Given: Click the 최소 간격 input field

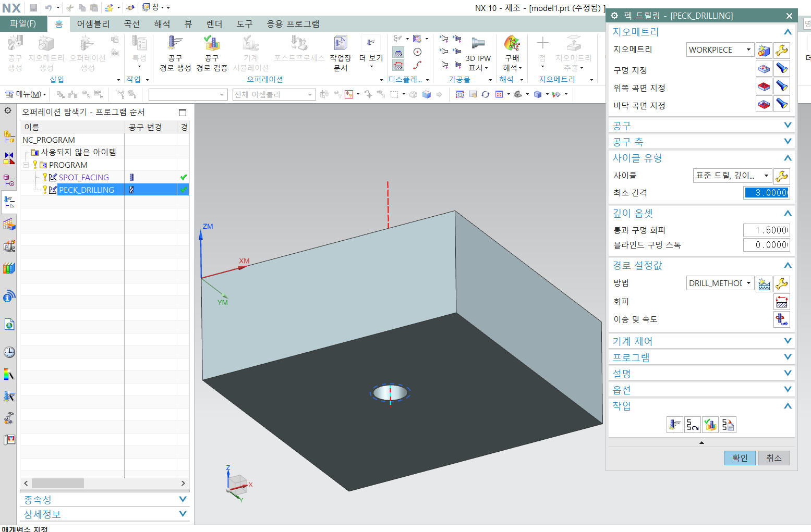Looking at the screenshot, I should (766, 193).
